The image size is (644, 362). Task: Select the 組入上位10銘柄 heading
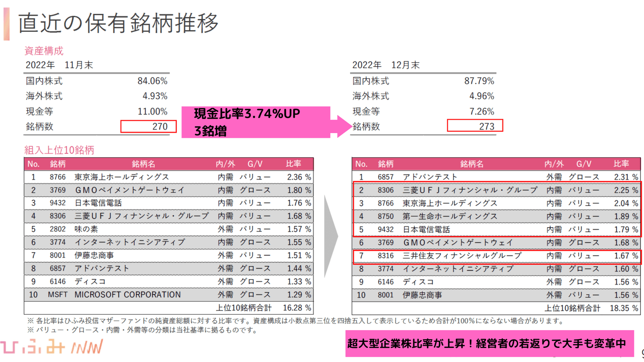click(x=59, y=150)
